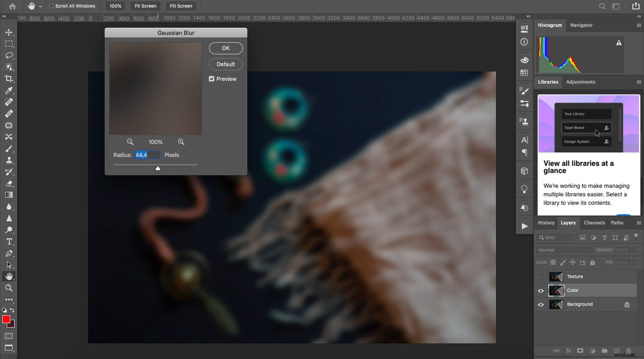Select the Lasso tool

(9, 55)
